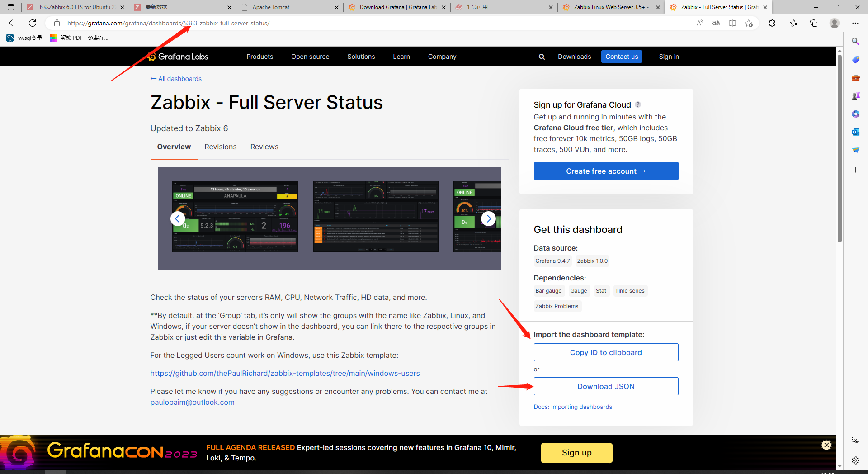Go back to All dashboards
Viewport: 868px width, 474px height.
tap(176, 79)
